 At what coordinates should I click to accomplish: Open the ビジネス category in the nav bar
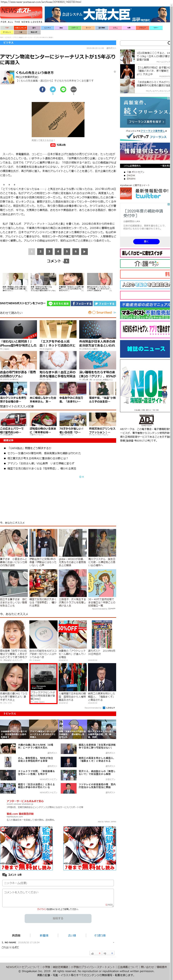[x=47, y=28]
